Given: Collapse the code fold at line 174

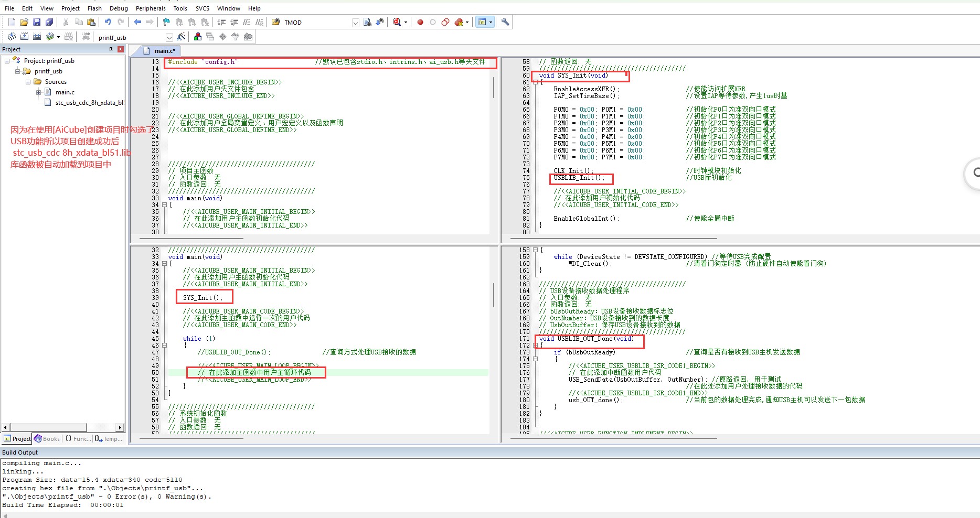Looking at the screenshot, I should coord(535,359).
